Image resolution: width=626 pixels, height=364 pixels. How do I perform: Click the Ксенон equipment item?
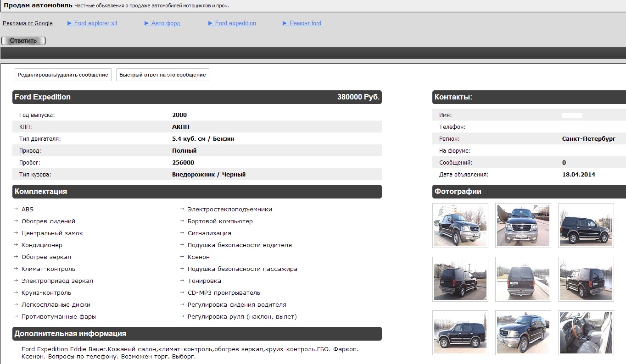(199, 257)
